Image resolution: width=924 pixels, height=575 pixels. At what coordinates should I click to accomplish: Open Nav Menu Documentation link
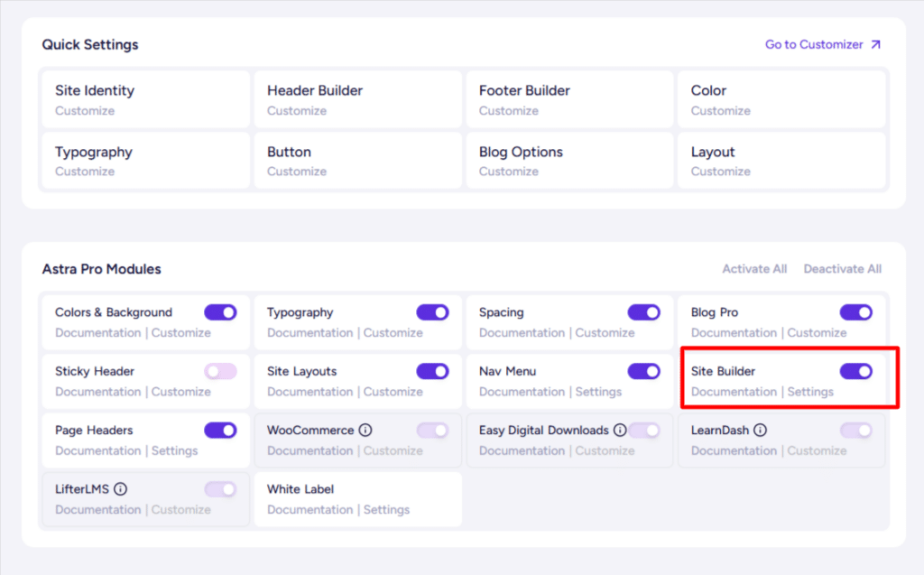(x=522, y=392)
